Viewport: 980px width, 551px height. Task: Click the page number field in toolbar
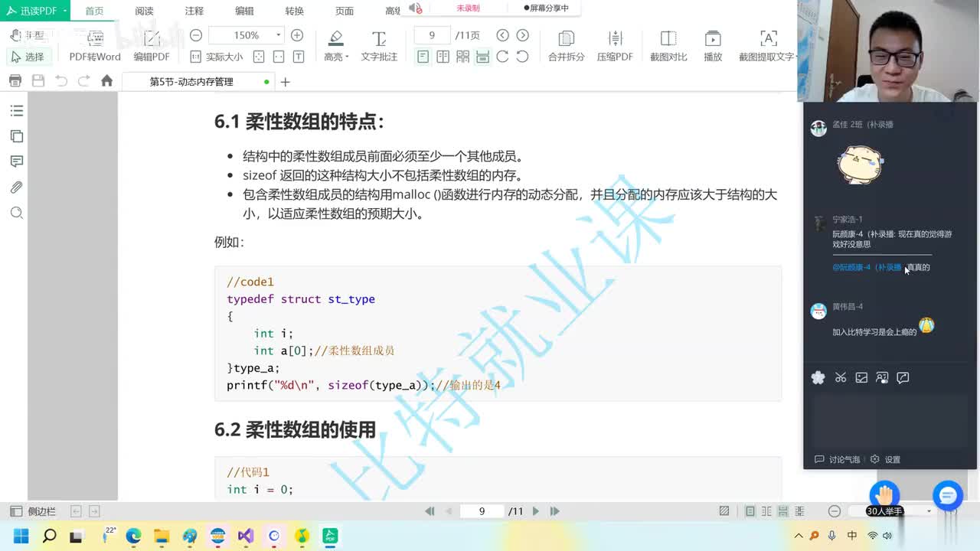[432, 35]
